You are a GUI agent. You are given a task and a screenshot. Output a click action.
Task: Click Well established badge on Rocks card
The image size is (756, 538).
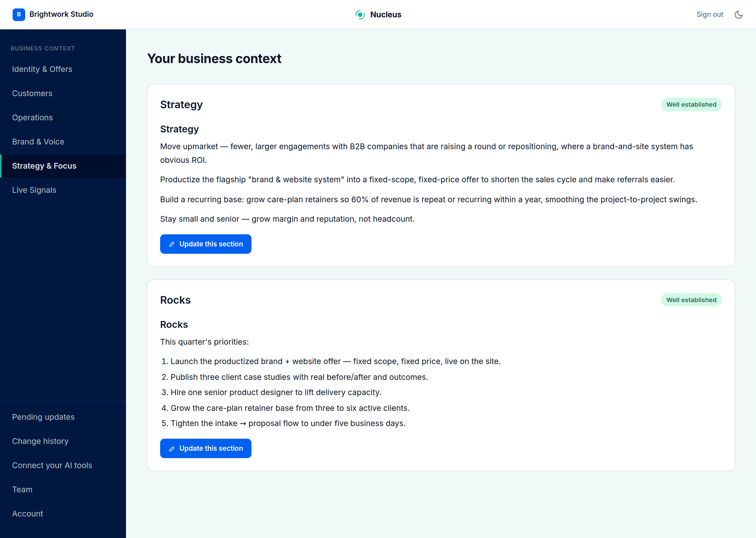(691, 300)
